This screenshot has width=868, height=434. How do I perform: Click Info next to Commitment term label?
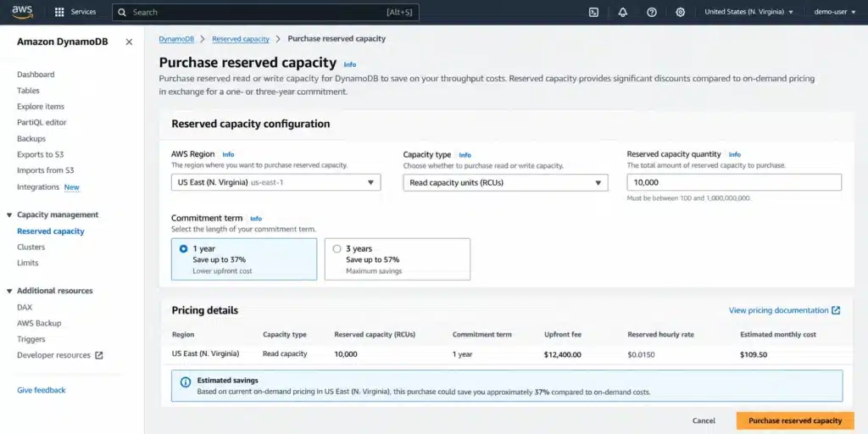click(x=256, y=219)
